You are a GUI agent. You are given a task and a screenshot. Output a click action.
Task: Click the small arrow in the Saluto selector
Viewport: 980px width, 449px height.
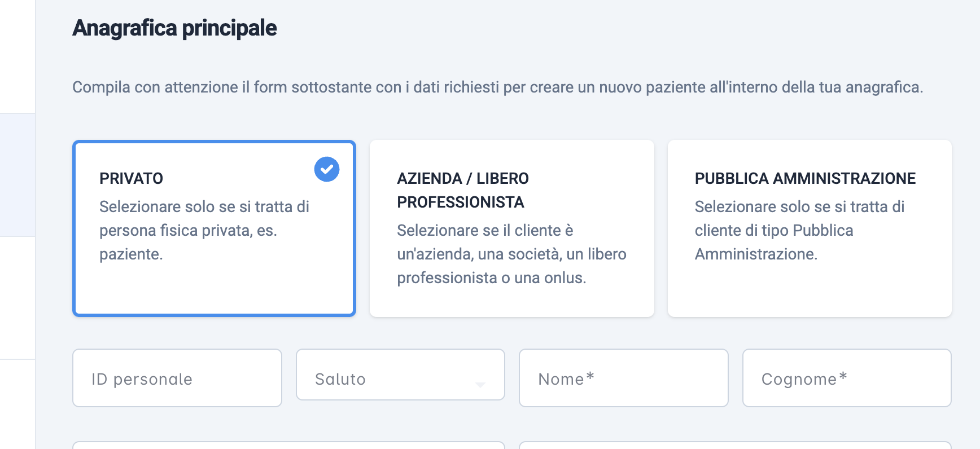480,384
